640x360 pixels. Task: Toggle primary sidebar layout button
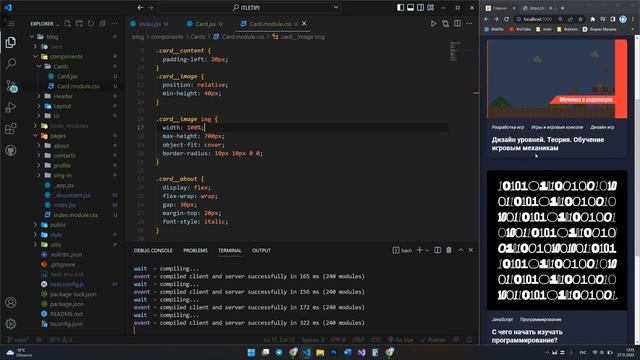tap(400, 8)
